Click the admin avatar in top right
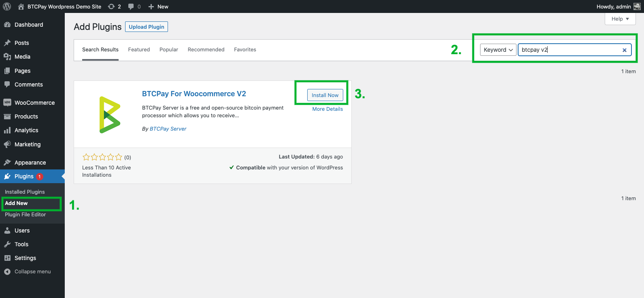This screenshot has width=644, height=298. [x=637, y=6]
